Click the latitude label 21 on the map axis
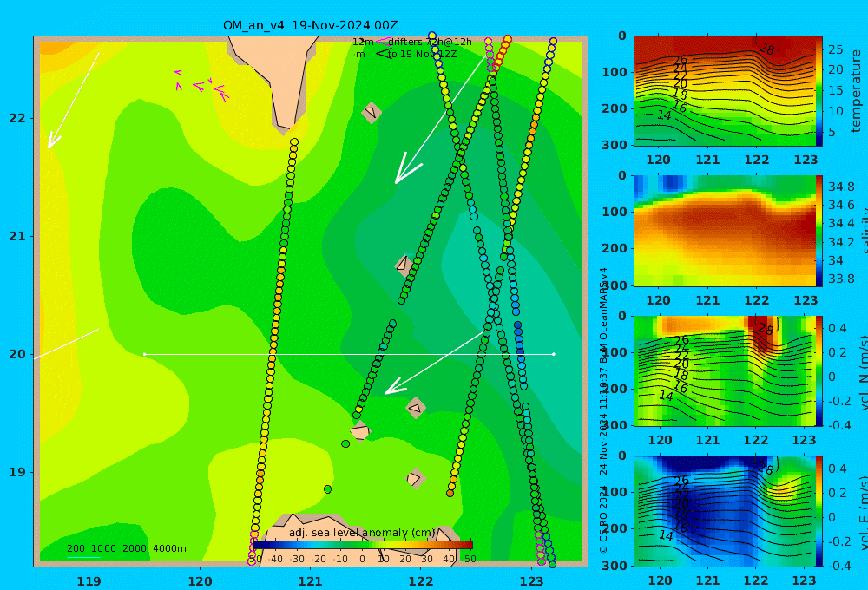Image resolution: width=868 pixels, height=590 pixels. coord(17,236)
